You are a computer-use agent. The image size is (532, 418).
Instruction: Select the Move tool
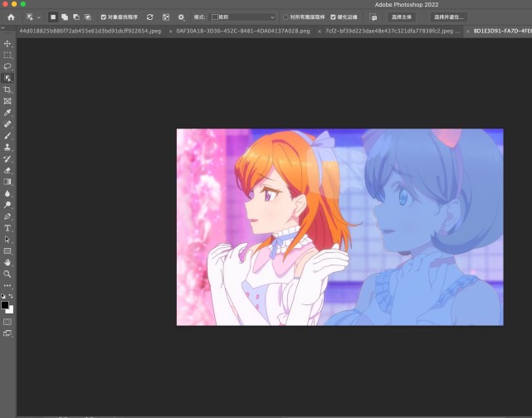click(7, 44)
